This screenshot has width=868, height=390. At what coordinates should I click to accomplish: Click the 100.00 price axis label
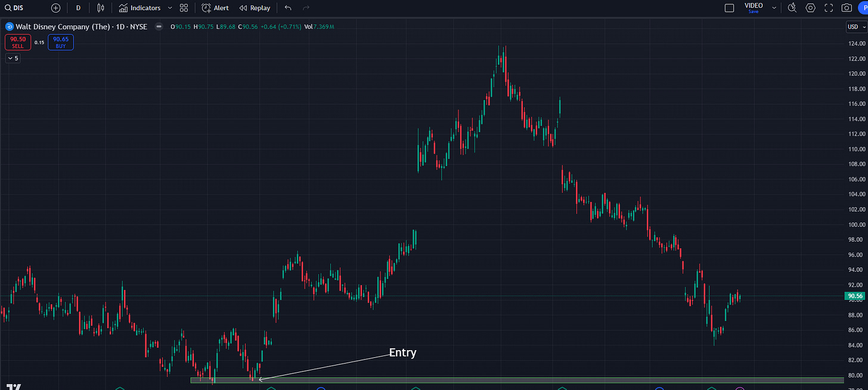click(x=857, y=224)
